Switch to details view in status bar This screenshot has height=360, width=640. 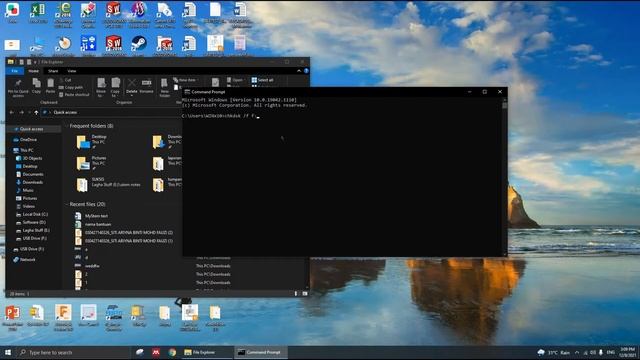point(296,293)
